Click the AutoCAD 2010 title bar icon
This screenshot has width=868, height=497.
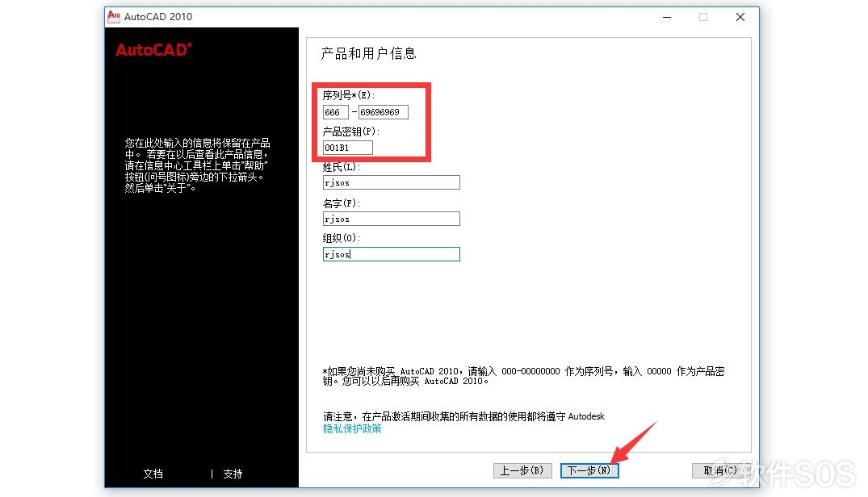tap(114, 16)
